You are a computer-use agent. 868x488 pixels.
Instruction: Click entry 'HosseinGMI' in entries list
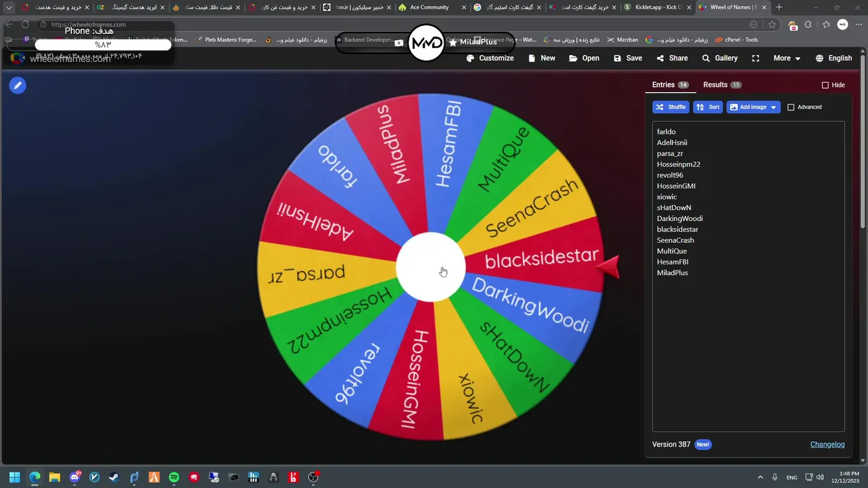(x=676, y=186)
